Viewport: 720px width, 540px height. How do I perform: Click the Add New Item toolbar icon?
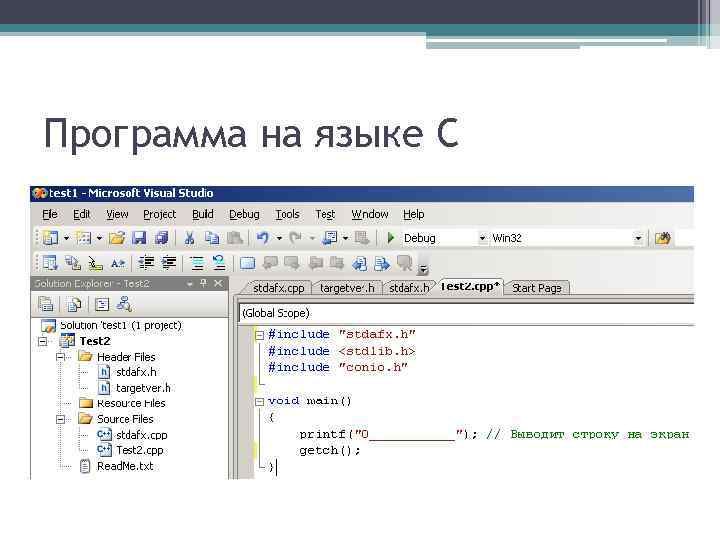click(84, 238)
